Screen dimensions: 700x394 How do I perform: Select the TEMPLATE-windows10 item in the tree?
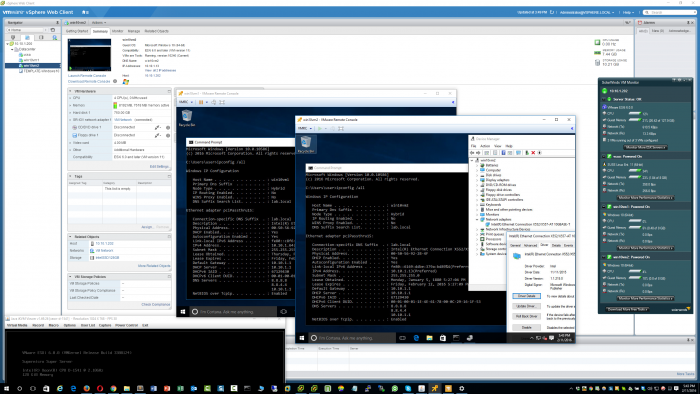(x=40, y=71)
